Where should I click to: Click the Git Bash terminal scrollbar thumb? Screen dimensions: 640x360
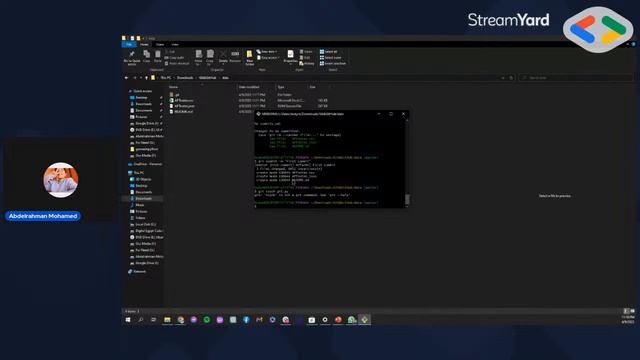(407, 199)
